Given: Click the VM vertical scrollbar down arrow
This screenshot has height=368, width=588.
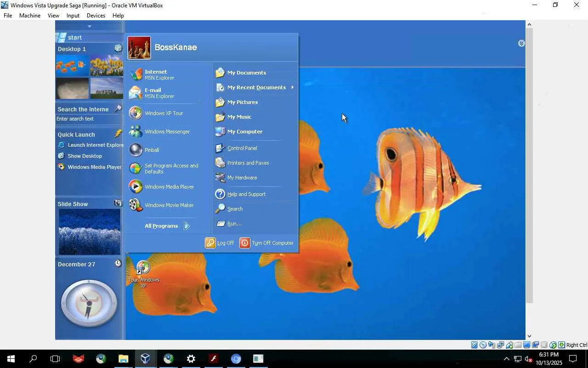Looking at the screenshot, I should click(x=529, y=336).
